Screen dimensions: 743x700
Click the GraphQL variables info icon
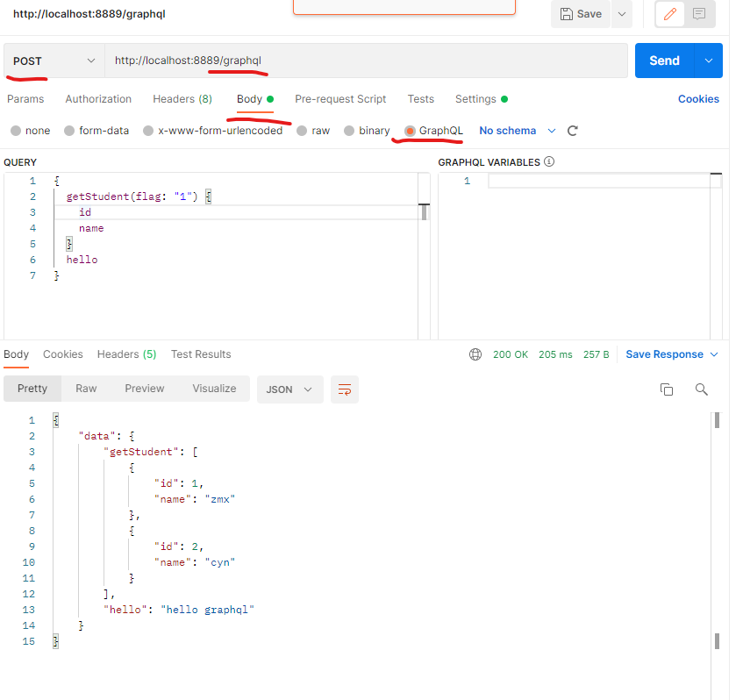pyautogui.click(x=549, y=162)
